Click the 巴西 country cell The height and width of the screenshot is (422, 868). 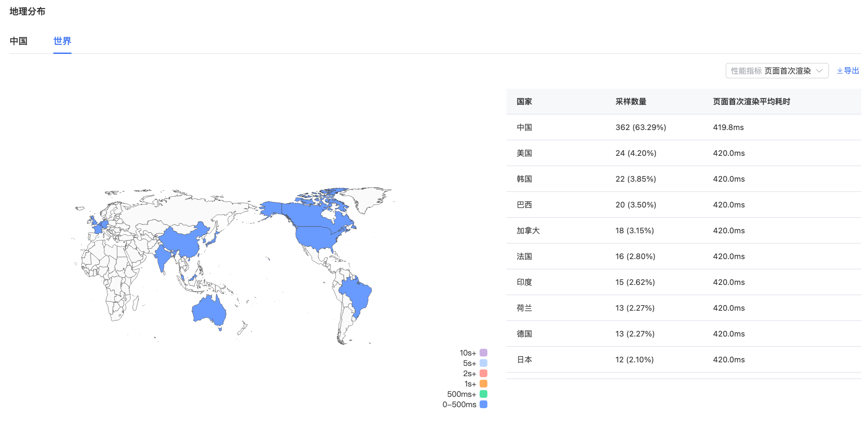click(x=524, y=205)
